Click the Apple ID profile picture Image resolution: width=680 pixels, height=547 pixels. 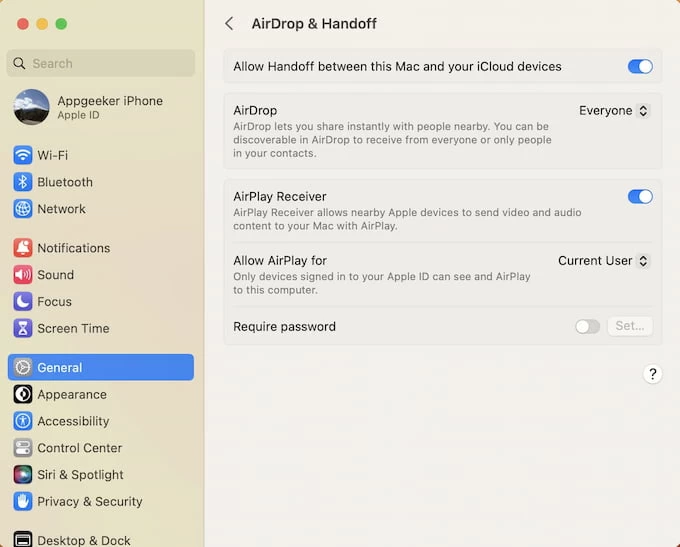(x=31, y=107)
